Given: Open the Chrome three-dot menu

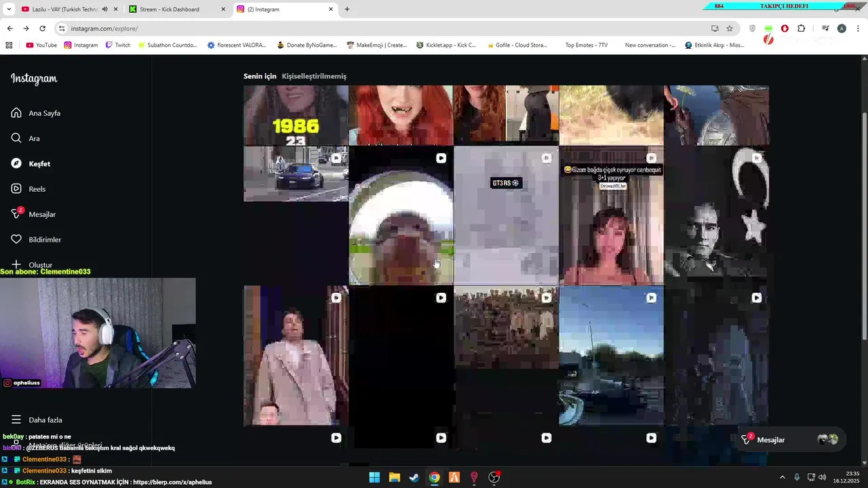Looking at the screenshot, I should pyautogui.click(x=858, y=28).
